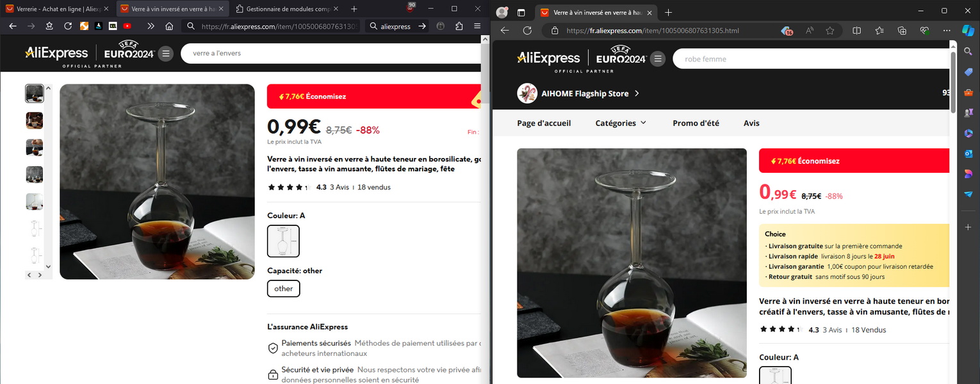This screenshot has width=980, height=384.
Task: Open new tab in Edge
Action: tap(668, 12)
